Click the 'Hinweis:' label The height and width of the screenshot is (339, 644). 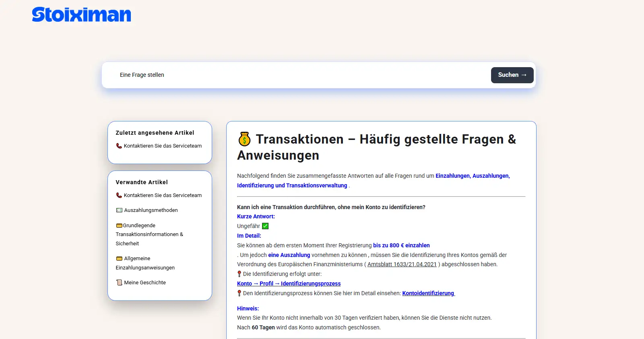click(248, 308)
